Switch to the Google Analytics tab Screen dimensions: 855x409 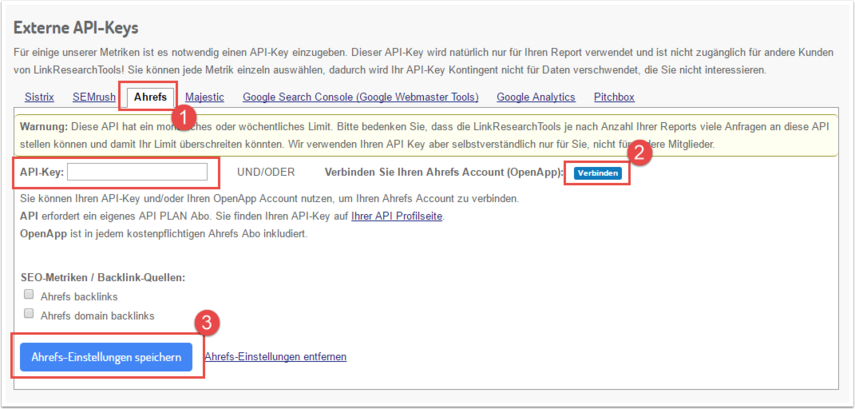tap(535, 97)
